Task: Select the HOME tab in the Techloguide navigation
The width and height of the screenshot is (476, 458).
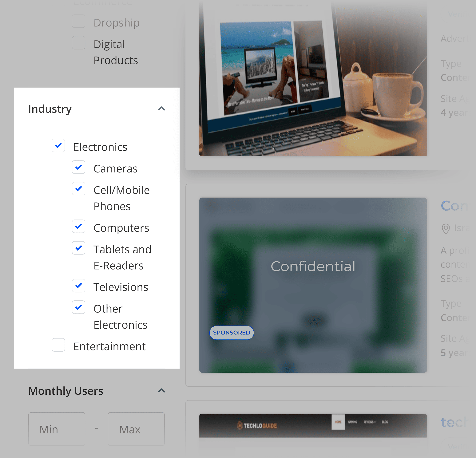Action: point(338,422)
